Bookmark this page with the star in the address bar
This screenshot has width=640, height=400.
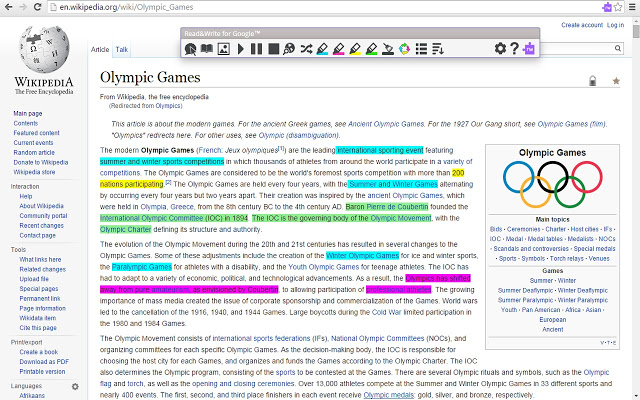pos(618,7)
